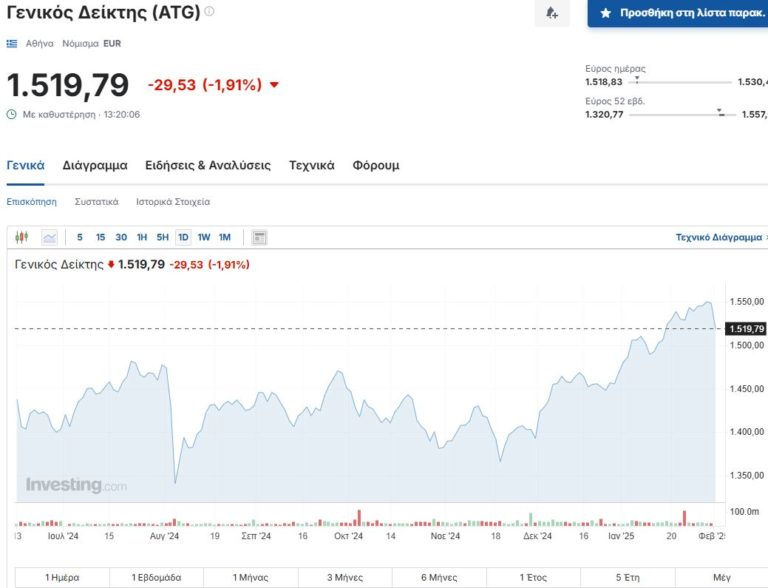
Task: Select the 1W chart interval
Action: [204, 237]
